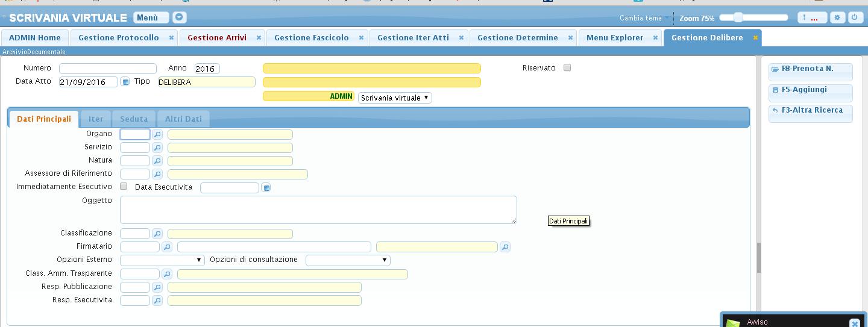Click the settings gear icon in header
Image resolution: width=868 pixels, height=327 pixels.
click(x=837, y=18)
